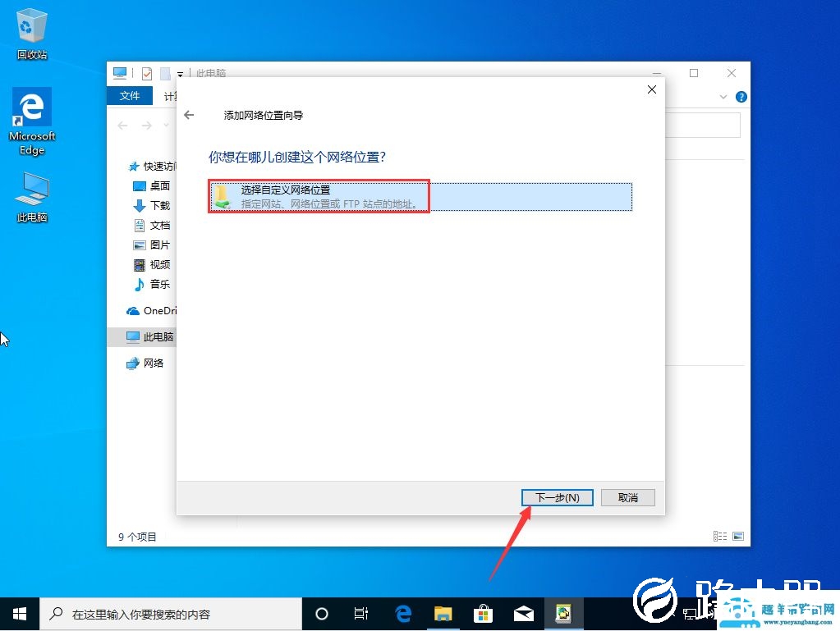Click properties checkmark icon in quick access toolbar
Screen dimensions: 840x631
coord(147,73)
